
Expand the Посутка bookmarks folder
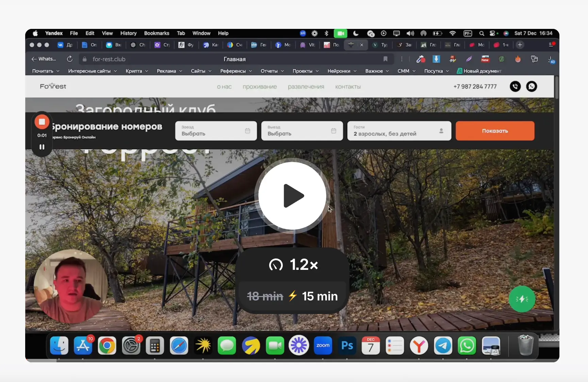click(x=437, y=71)
